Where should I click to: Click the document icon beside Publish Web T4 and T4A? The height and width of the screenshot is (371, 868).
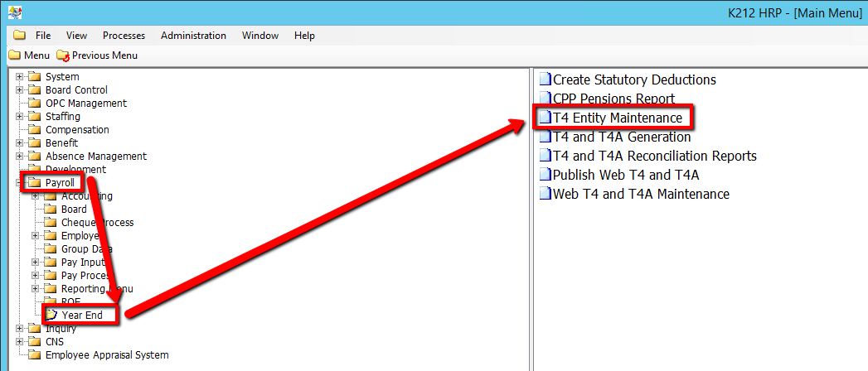tap(545, 175)
